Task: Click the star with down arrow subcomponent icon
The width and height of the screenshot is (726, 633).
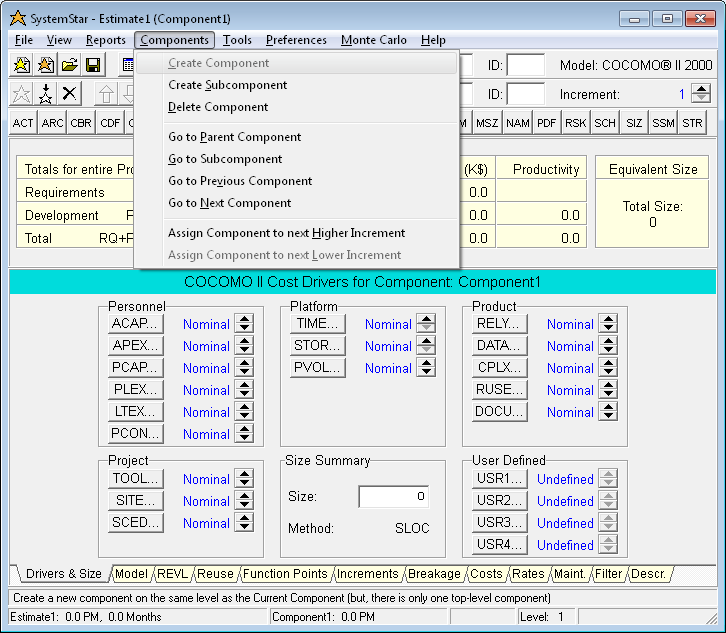Action: [45, 94]
